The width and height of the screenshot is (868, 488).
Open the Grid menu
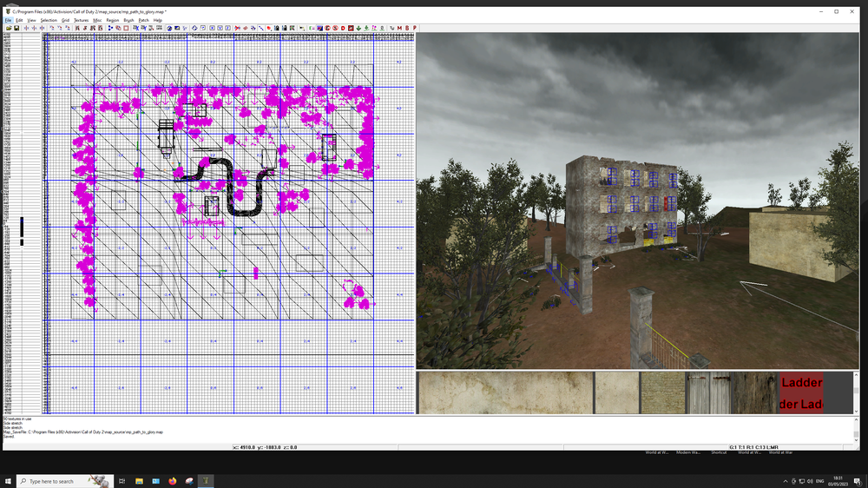[65, 20]
